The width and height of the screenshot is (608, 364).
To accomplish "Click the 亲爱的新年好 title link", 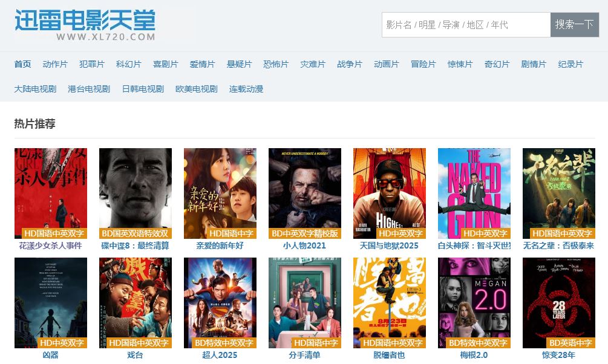I will click(220, 245).
